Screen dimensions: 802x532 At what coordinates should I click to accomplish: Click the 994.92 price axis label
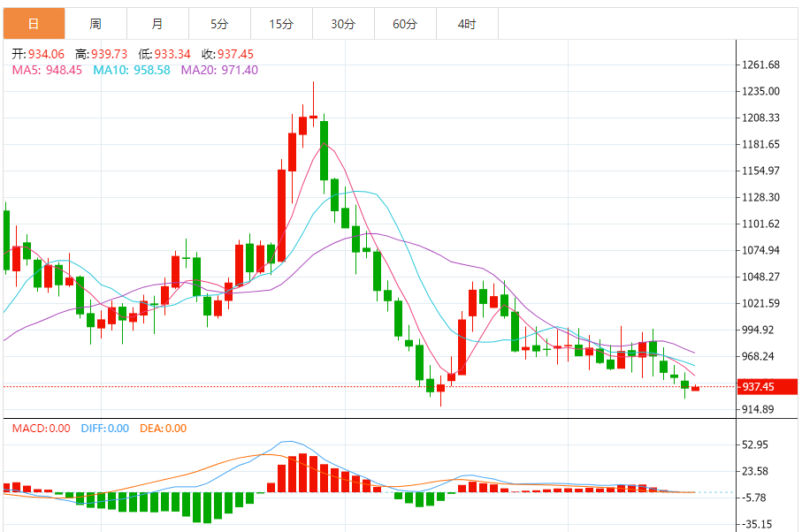coord(758,331)
